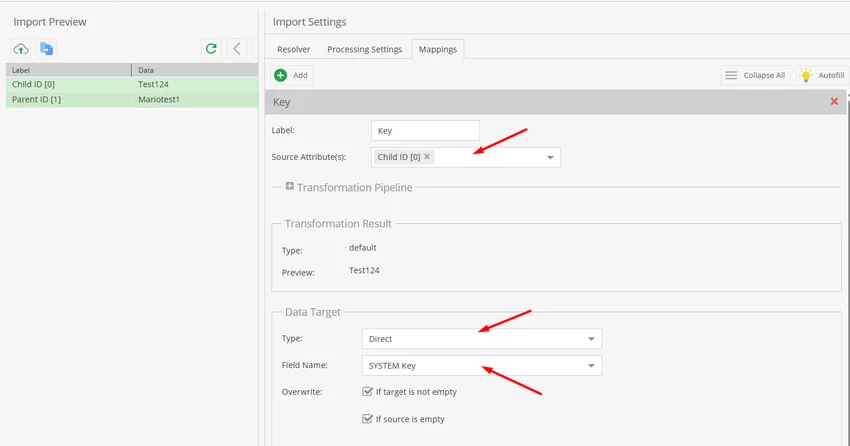Open the Data Target Type dropdown
The height and width of the screenshot is (446, 850).
tap(591, 339)
